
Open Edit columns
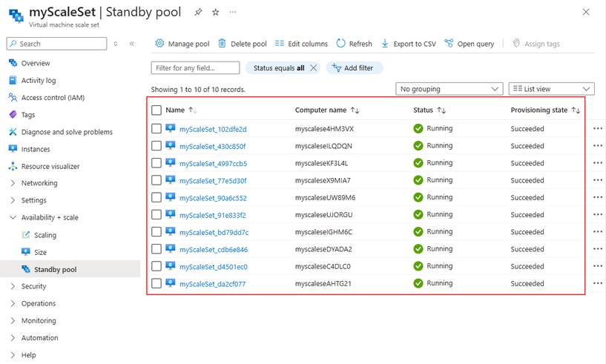(x=301, y=44)
